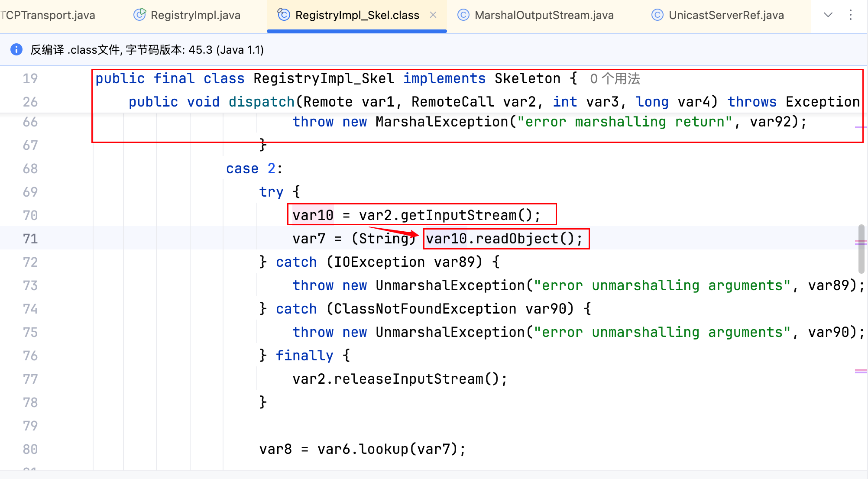Close the RegistryImpl_Skel.class tab

click(x=433, y=15)
